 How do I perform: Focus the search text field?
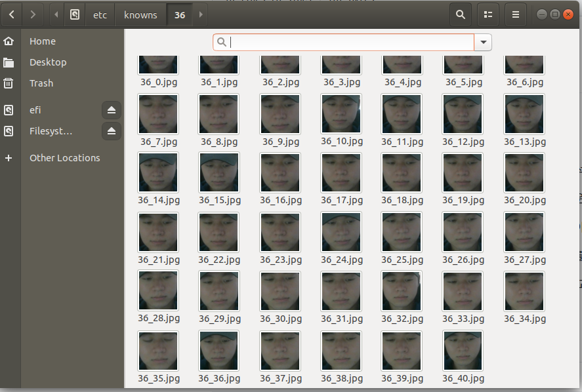343,42
